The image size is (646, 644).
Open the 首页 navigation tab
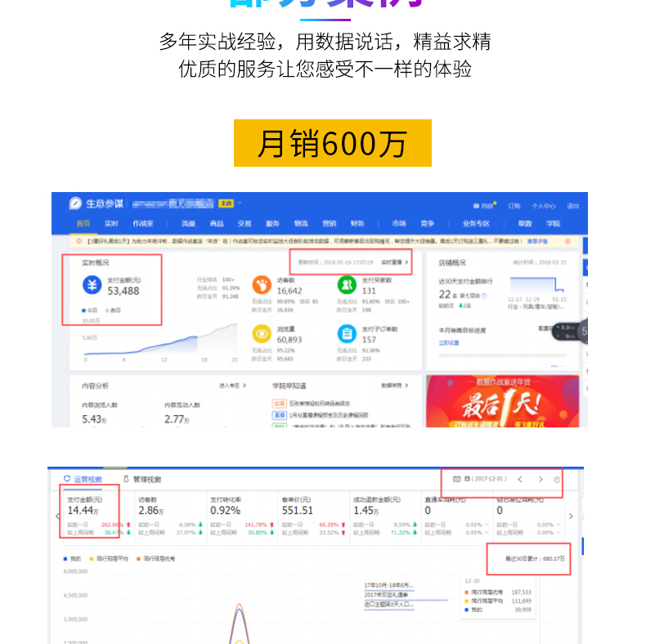(83, 224)
